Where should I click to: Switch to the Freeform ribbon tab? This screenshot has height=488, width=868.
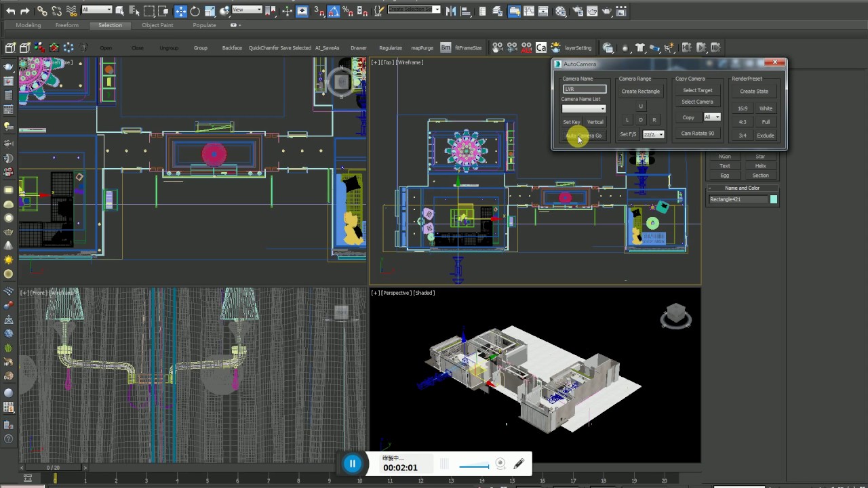[x=67, y=25]
